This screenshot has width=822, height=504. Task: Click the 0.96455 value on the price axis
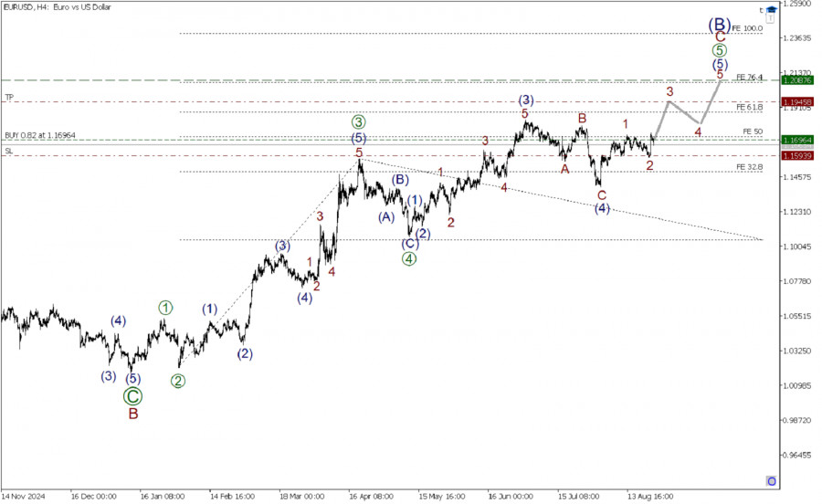(x=796, y=456)
